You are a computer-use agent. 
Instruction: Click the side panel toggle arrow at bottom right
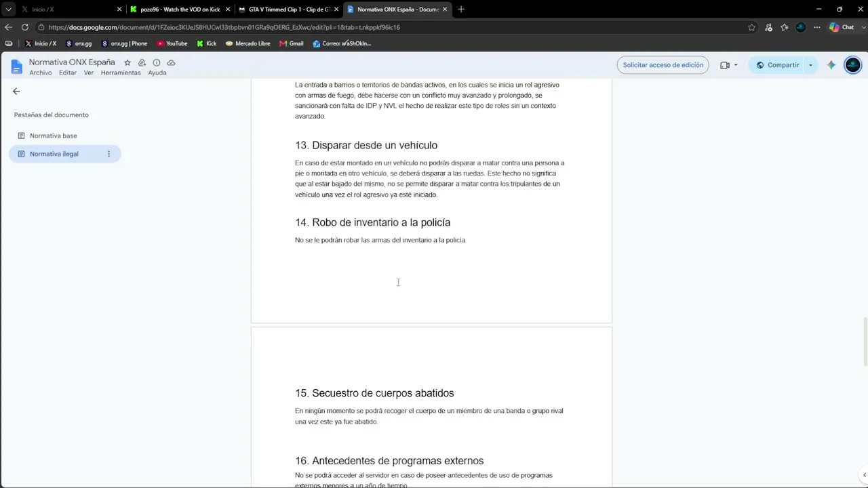point(863,475)
